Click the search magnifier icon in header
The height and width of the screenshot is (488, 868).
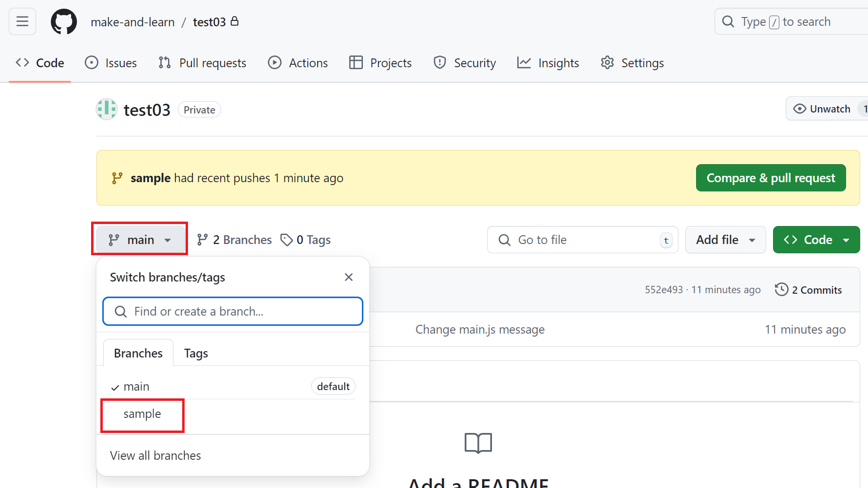coord(728,21)
